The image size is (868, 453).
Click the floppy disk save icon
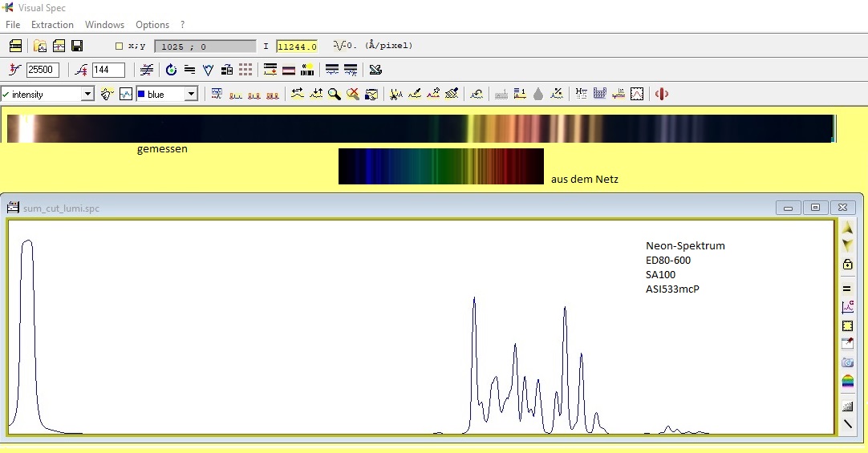point(77,46)
